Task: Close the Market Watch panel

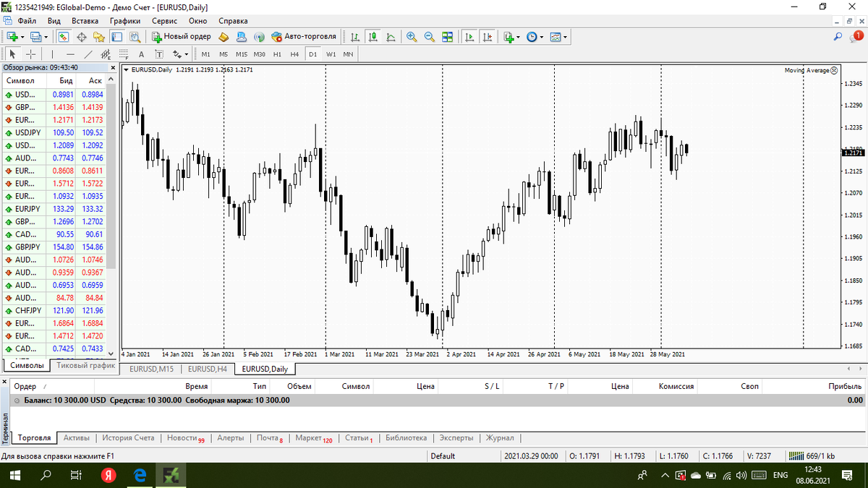Action: coord(112,67)
